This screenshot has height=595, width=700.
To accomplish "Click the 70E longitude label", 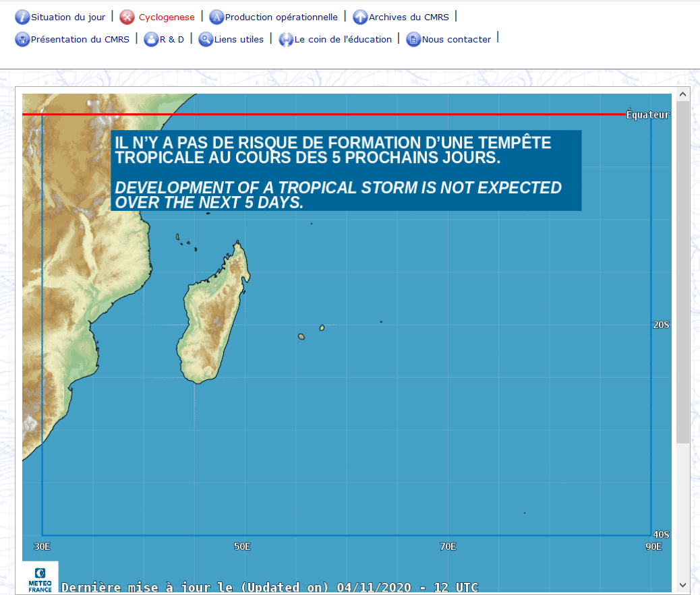I will 448,546.
